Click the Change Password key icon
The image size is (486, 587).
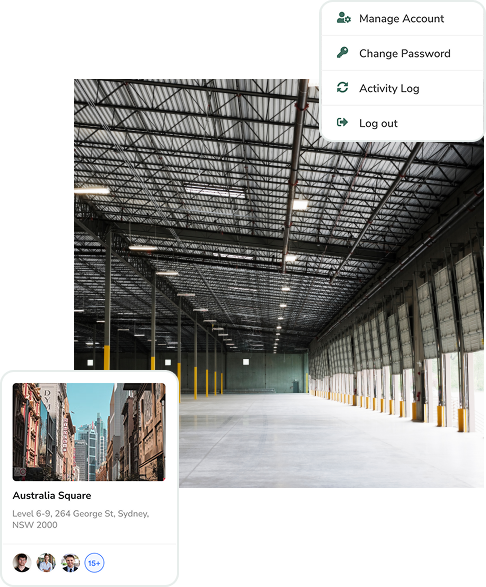click(342, 53)
